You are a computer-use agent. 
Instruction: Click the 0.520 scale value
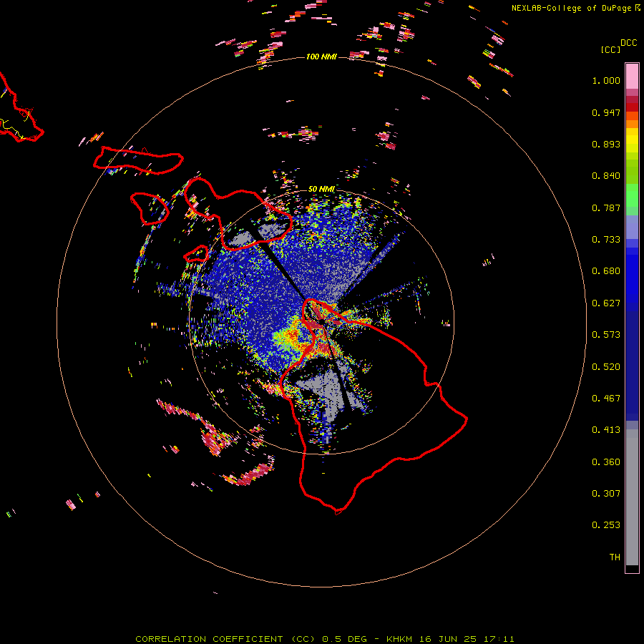point(606,367)
